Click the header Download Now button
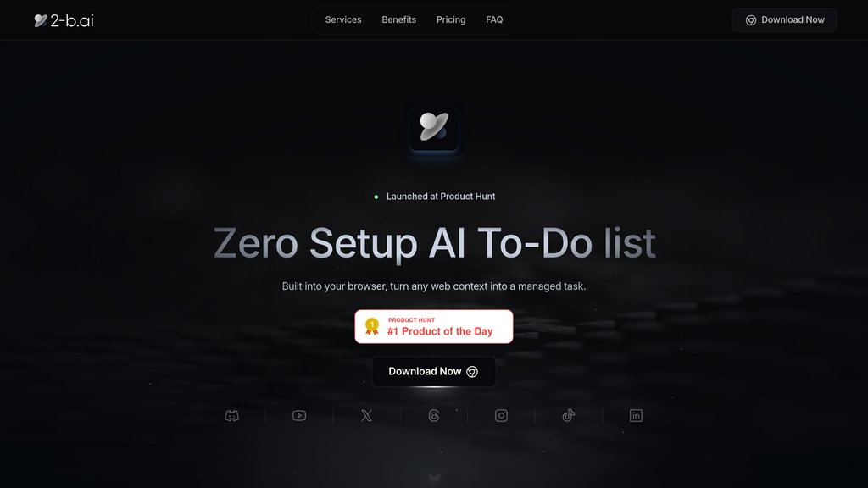868x488 pixels. [x=784, y=20]
